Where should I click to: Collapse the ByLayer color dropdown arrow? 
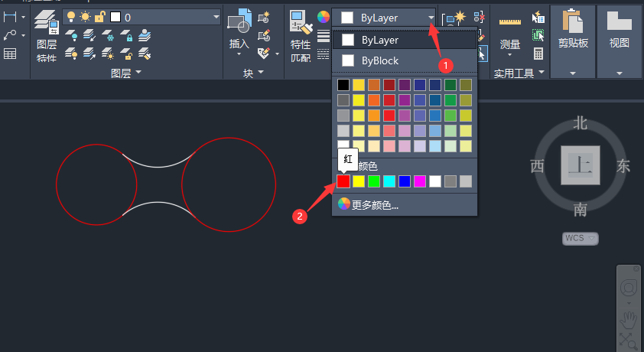point(431,18)
